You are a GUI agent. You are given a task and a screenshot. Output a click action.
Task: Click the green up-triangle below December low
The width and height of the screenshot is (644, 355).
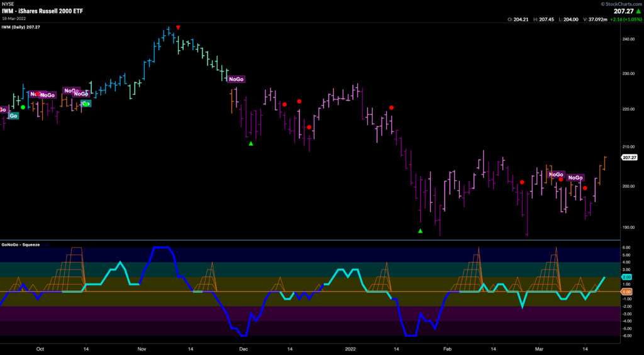pos(251,144)
